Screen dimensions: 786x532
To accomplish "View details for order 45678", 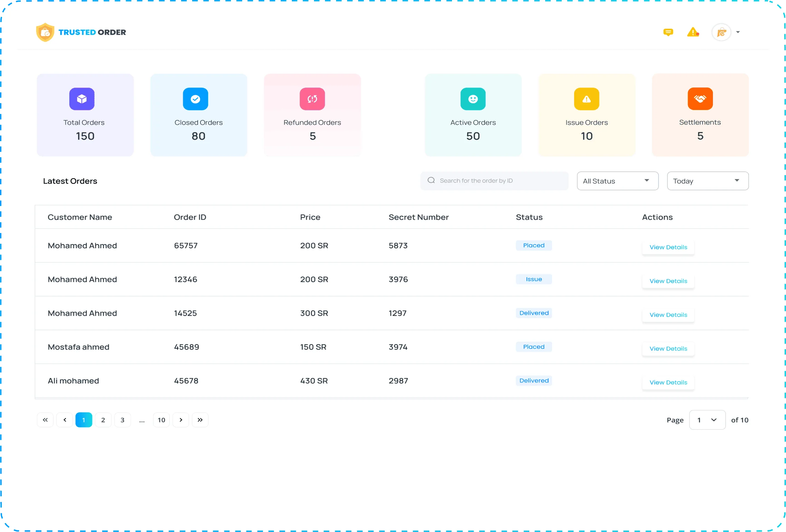I will point(668,382).
